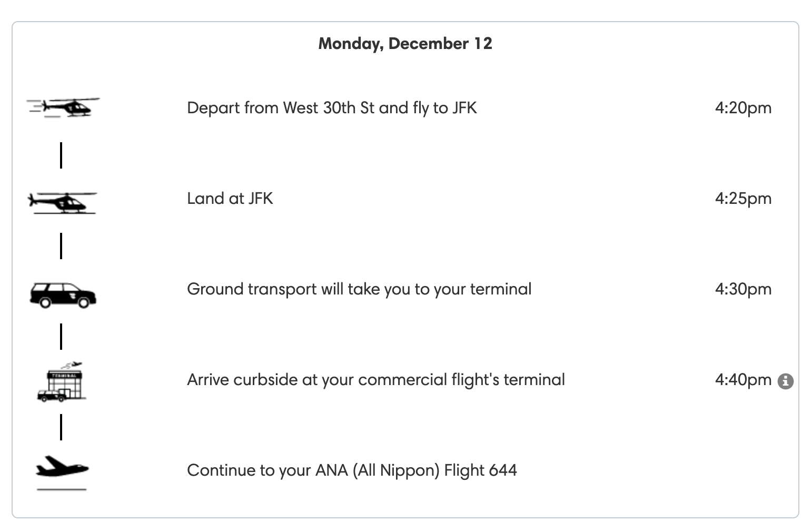Click 'Continue to your ANA Flight 644'
The image size is (812, 531).
tap(352, 470)
